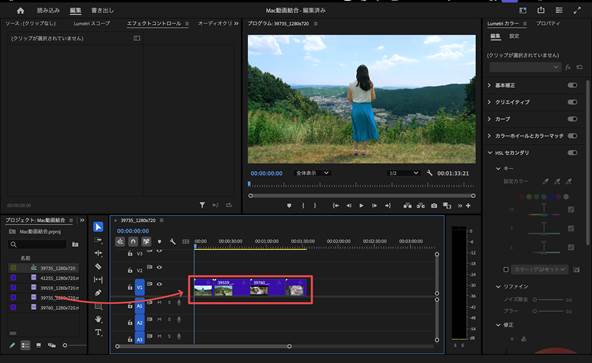The width and height of the screenshot is (592, 363).
Task: Open the プロパティ panel tab
Action: tap(548, 23)
